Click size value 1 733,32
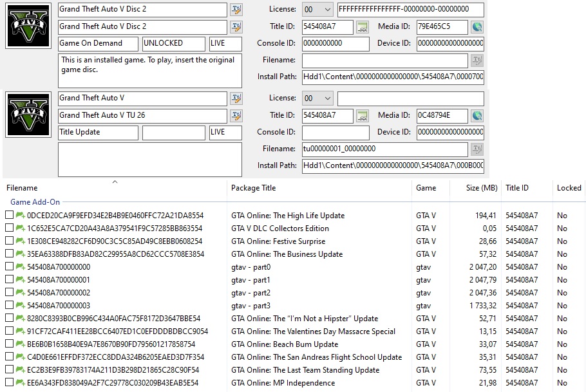Screen dimensions: 586x392 coord(483,306)
